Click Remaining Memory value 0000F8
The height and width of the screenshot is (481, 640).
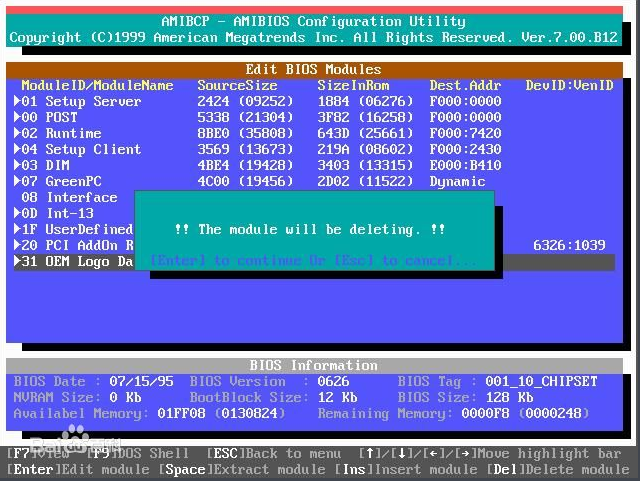point(485,413)
